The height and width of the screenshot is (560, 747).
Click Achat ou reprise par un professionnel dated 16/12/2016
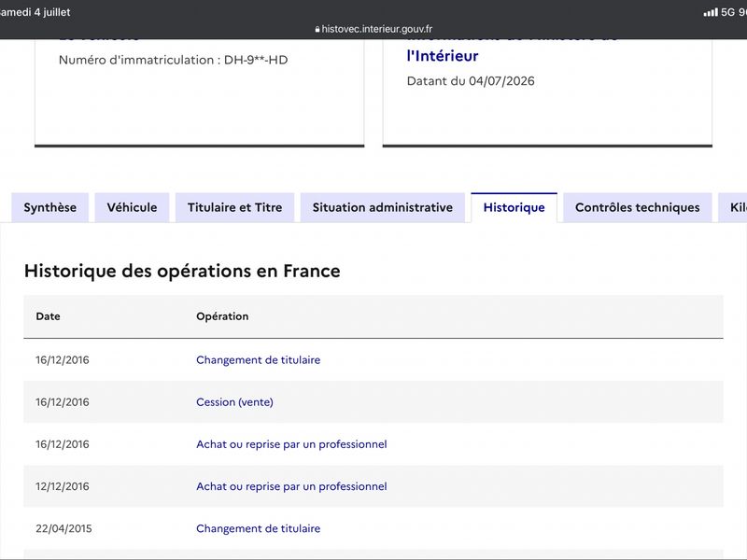(x=291, y=444)
